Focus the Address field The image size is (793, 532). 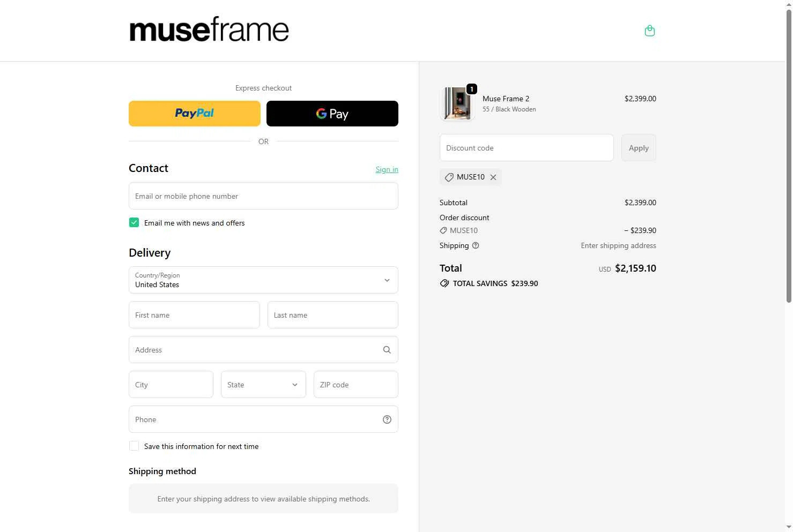click(x=263, y=350)
